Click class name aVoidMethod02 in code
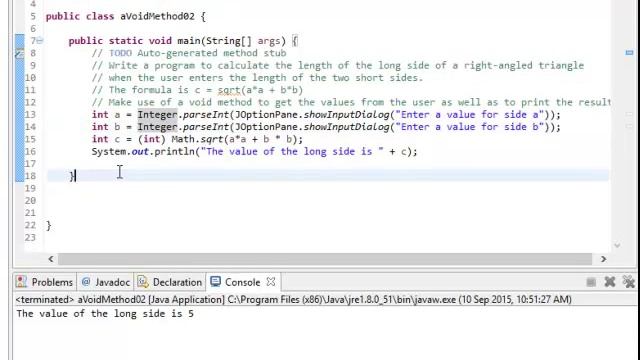Screen dimensions: 640x360 click(157, 16)
